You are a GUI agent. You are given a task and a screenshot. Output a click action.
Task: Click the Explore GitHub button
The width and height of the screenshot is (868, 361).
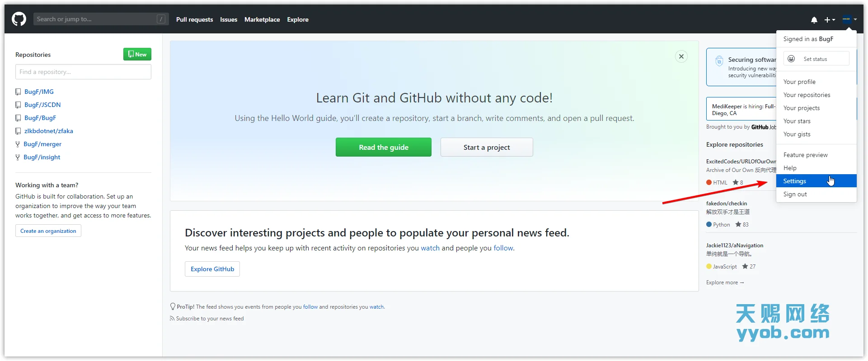[x=212, y=269]
